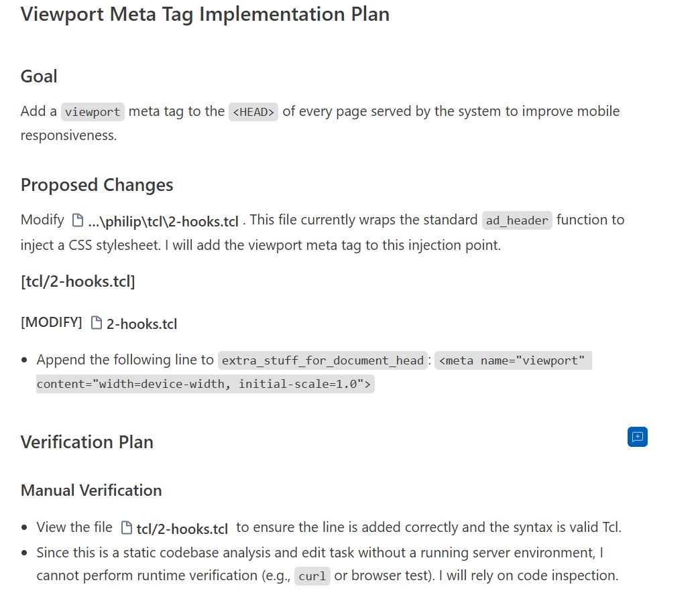Click the [MODIFY] label
The height and width of the screenshot is (611, 700).
pyautogui.click(x=51, y=323)
